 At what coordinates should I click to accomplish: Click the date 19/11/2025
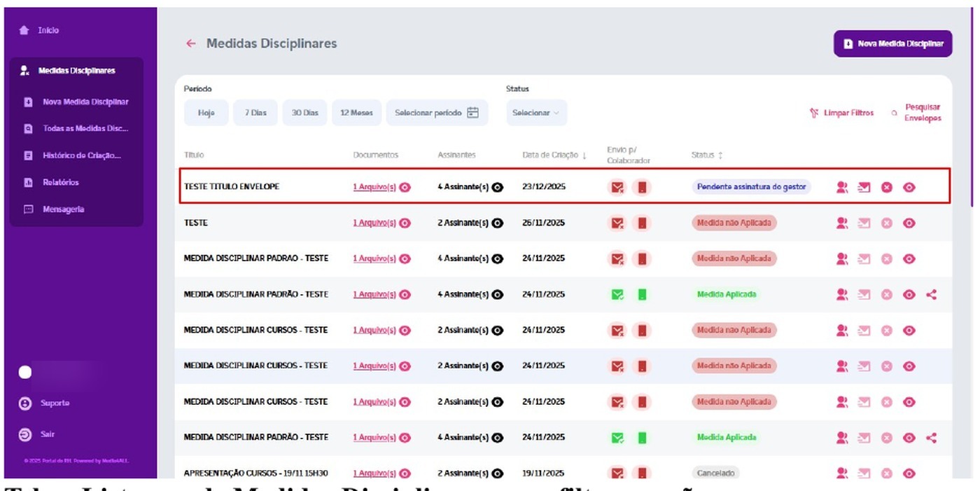543,473
